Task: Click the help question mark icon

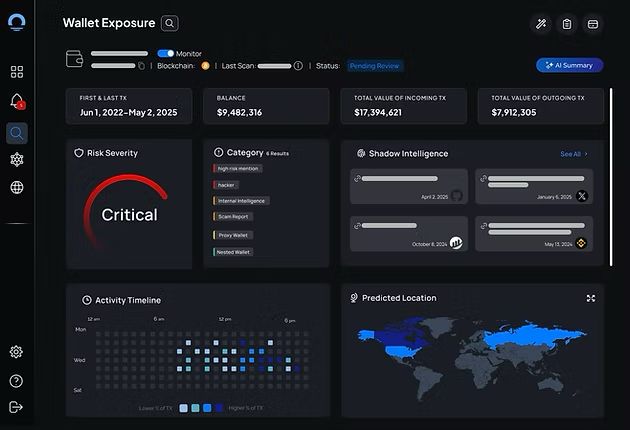Action: (16, 380)
